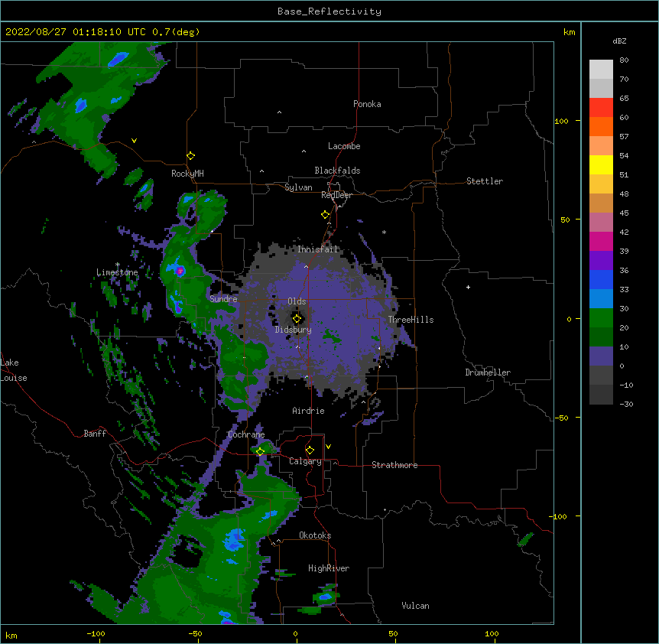659x644 pixels.
Task: Click the yellow diamond marker south of RedDeer
Action: tap(325, 215)
